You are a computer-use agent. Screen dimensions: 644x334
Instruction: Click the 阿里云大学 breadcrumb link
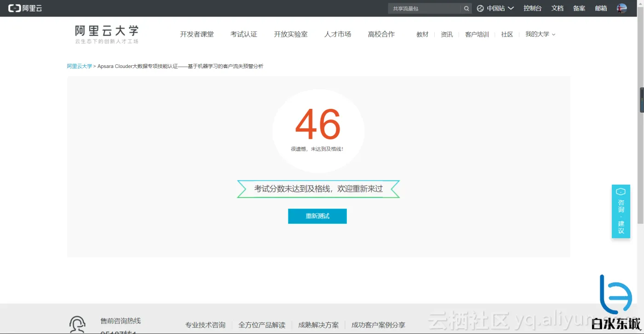[x=80, y=66]
